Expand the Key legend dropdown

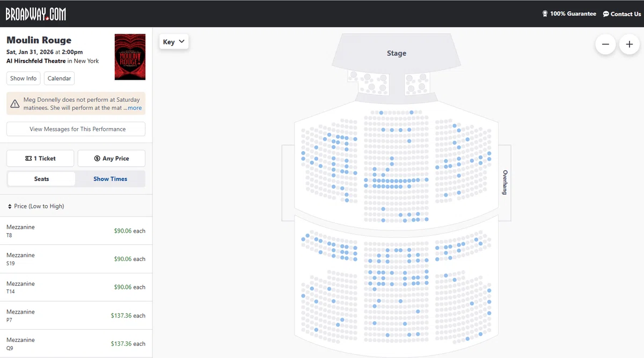[x=174, y=42]
